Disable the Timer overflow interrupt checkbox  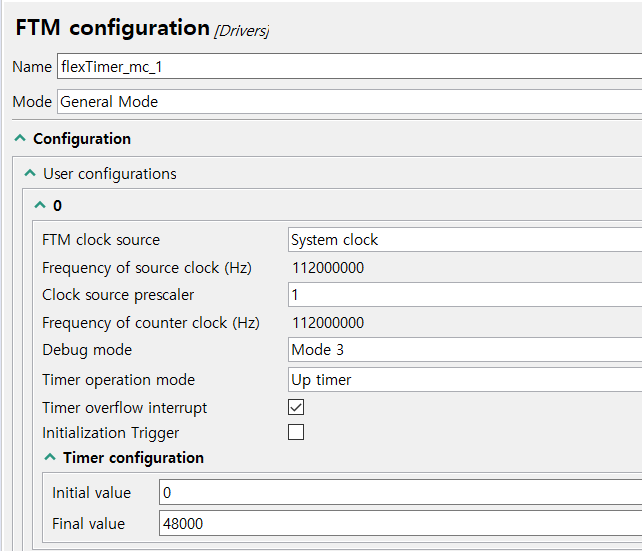coord(296,407)
